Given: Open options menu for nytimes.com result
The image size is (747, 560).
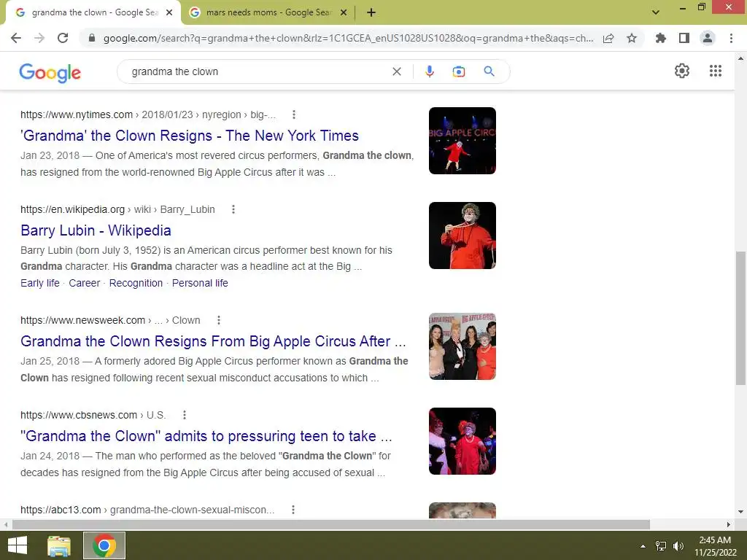Looking at the screenshot, I should coord(294,114).
